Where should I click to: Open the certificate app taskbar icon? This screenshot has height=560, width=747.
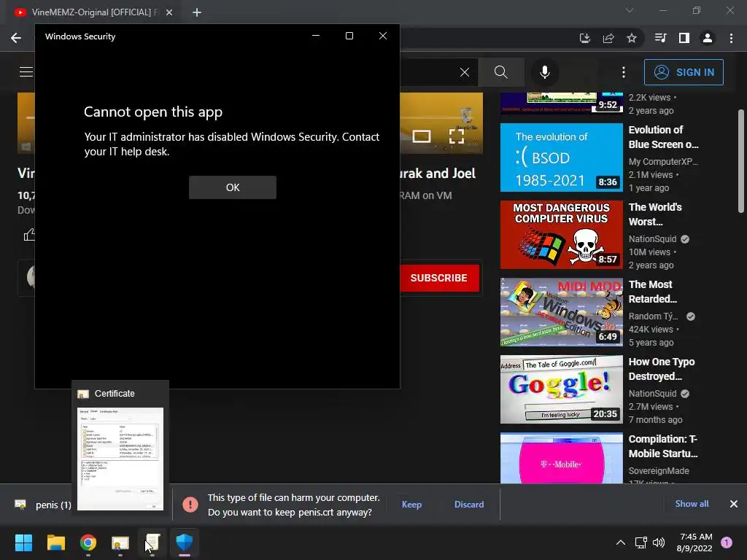[x=120, y=542]
